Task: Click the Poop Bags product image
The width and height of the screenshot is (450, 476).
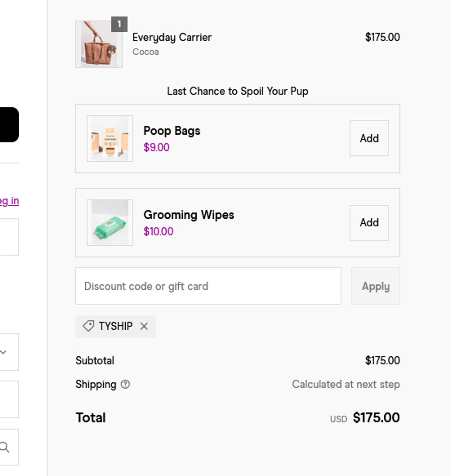Action: pos(110,139)
